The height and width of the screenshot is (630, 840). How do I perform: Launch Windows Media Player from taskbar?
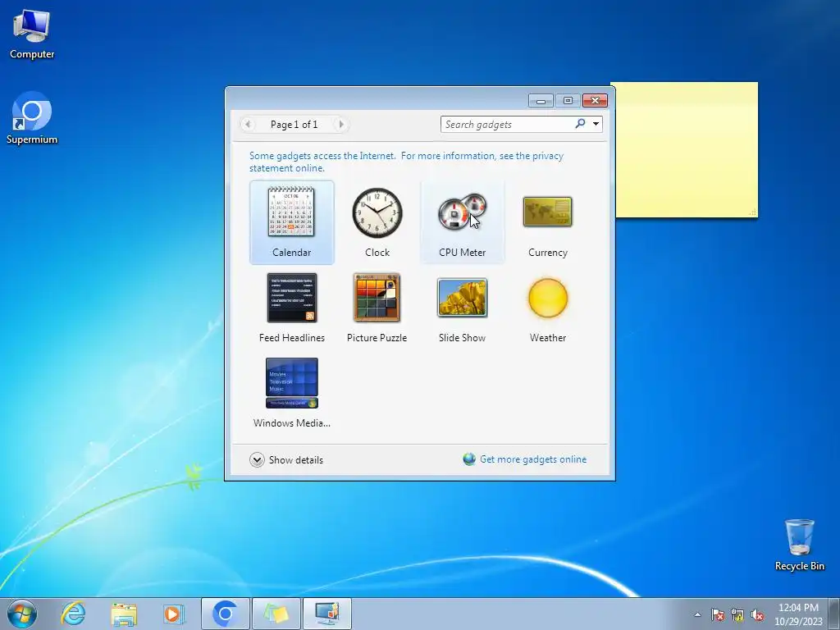174,614
